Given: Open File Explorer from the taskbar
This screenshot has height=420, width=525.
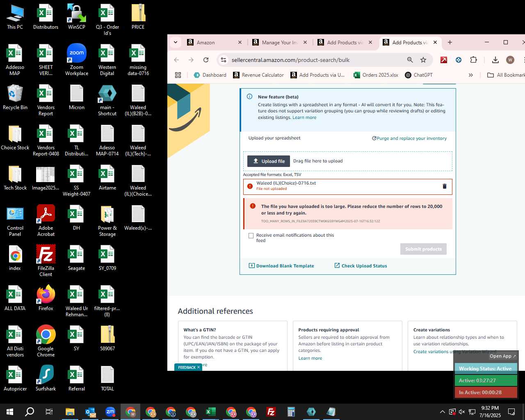Looking at the screenshot, I should point(70,412).
